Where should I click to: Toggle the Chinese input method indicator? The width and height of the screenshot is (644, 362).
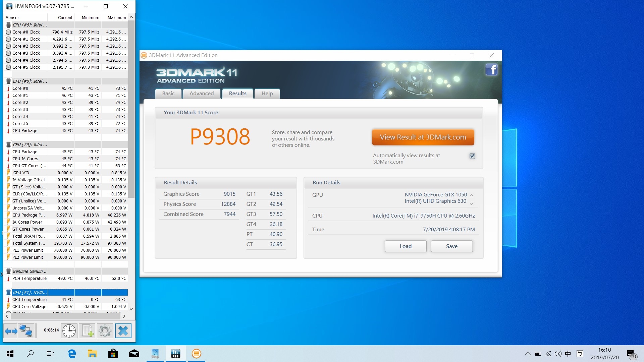pos(568,354)
